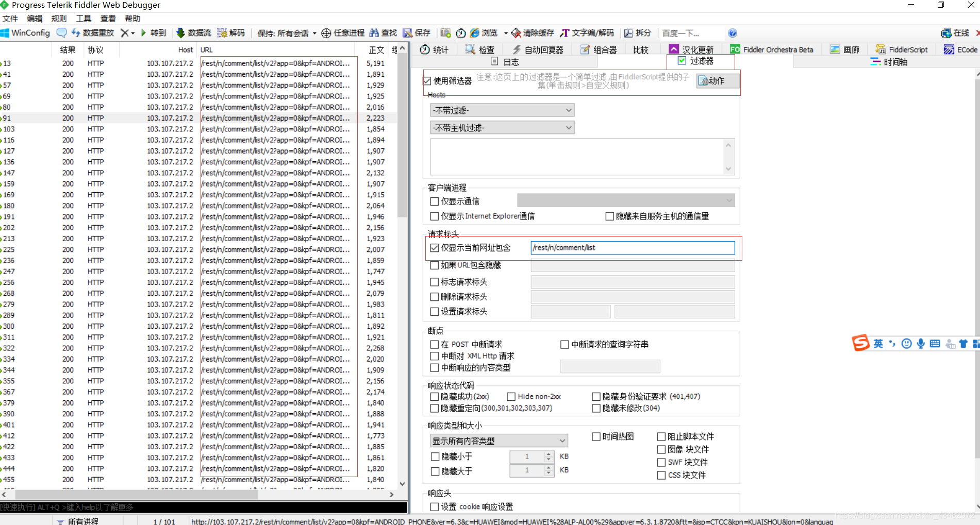Switch to the Timeline (时间轴) tab
This screenshot has height=525, width=980.
tap(889, 62)
